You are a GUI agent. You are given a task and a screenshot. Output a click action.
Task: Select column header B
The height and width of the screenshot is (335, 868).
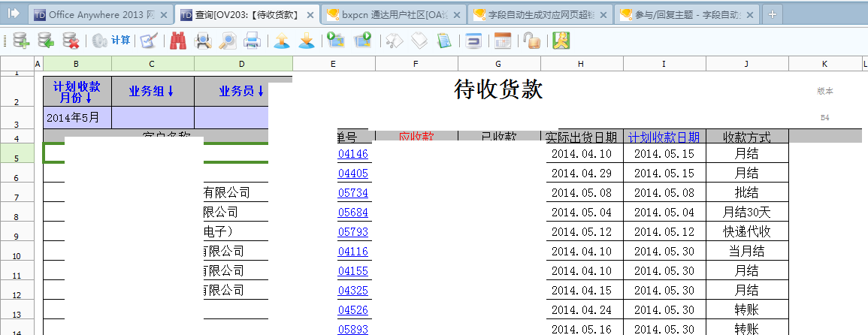77,65
